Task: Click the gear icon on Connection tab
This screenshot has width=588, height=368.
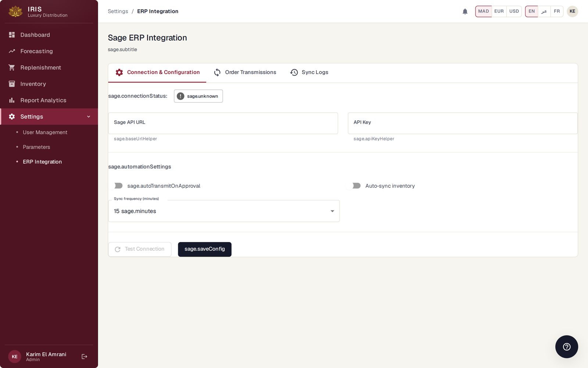Action: (x=119, y=72)
